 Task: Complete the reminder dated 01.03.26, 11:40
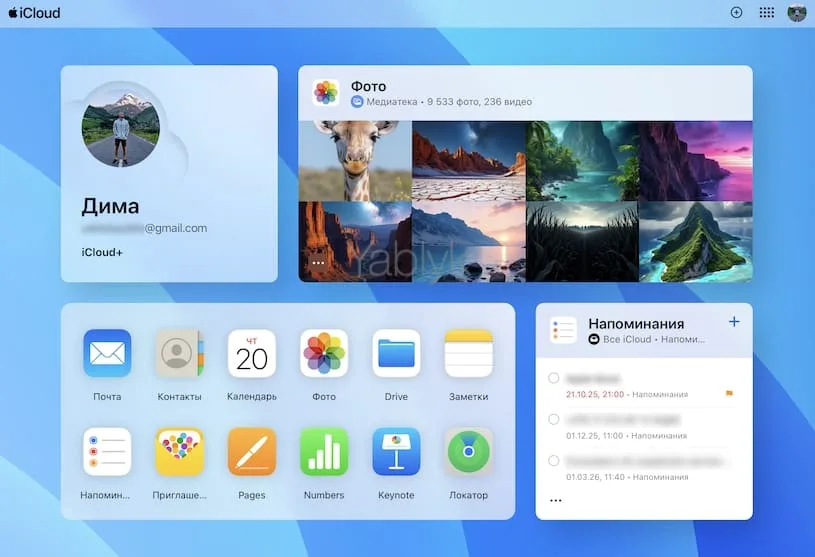coord(554,461)
